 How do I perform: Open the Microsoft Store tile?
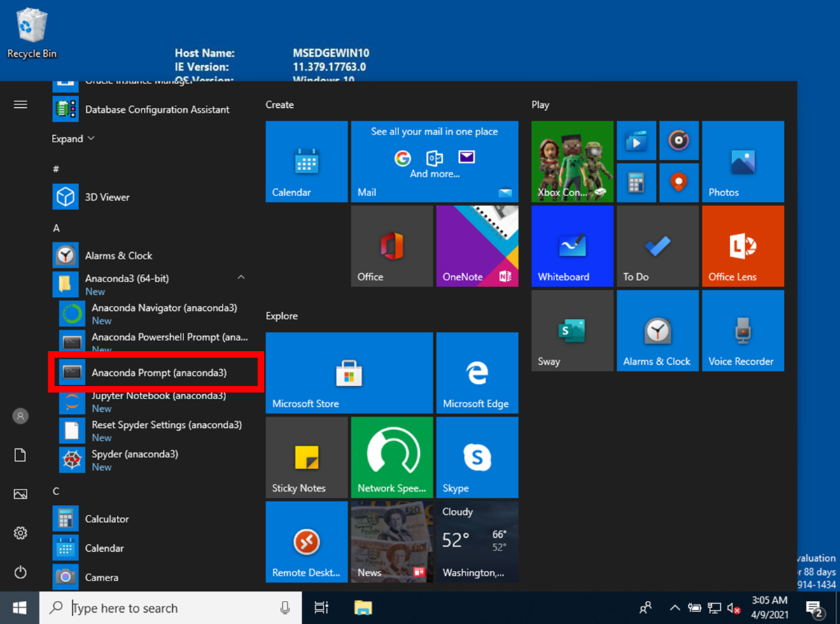349,373
